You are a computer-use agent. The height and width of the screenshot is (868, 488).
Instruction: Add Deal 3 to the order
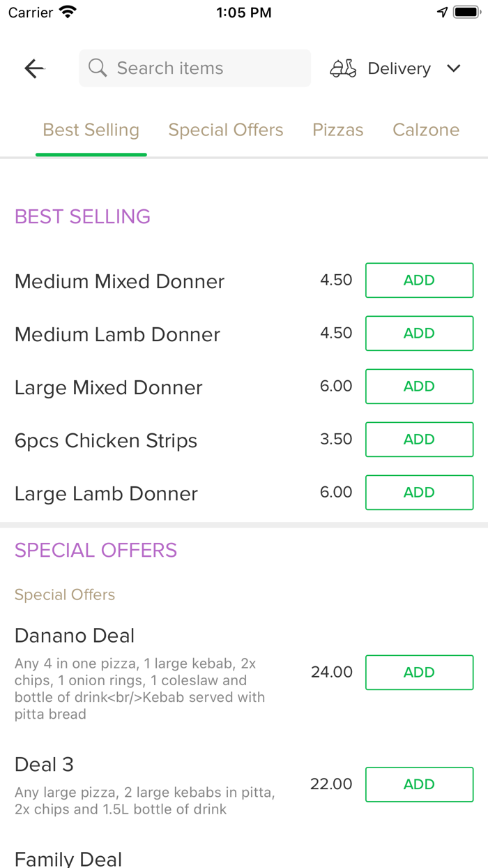pyautogui.click(x=419, y=784)
